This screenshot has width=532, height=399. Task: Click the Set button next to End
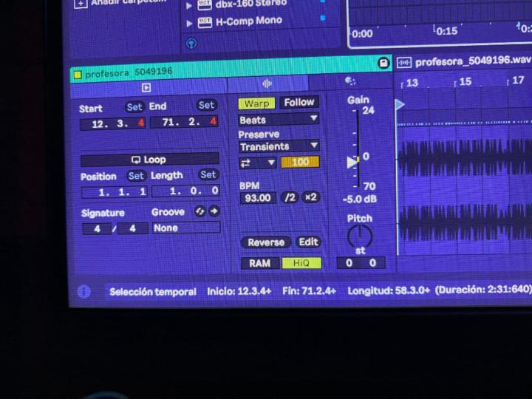[x=206, y=105]
